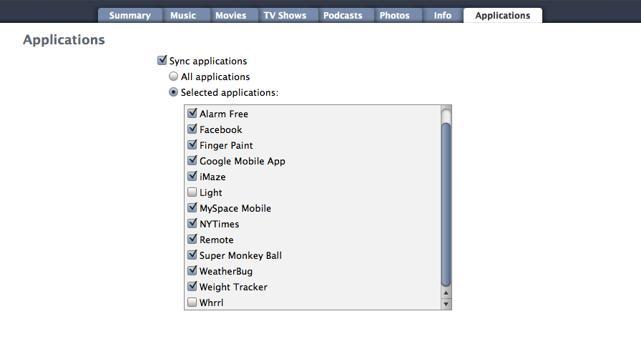Uncheck the Remote checkbox
The width and height of the screenshot is (641, 364).
[192, 239]
